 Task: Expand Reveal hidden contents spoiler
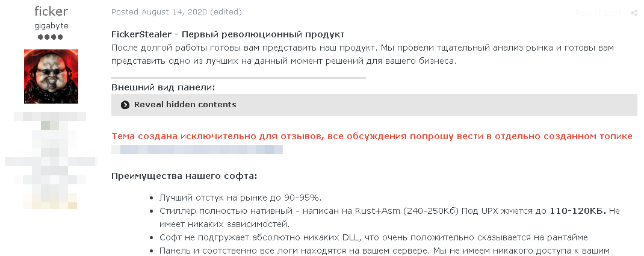coord(374,105)
